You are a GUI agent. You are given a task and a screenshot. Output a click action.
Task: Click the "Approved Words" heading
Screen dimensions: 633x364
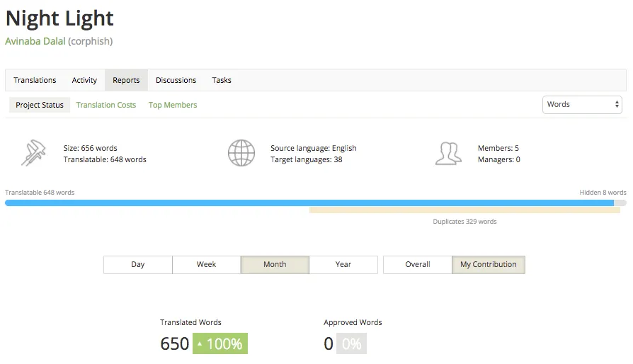(353, 322)
